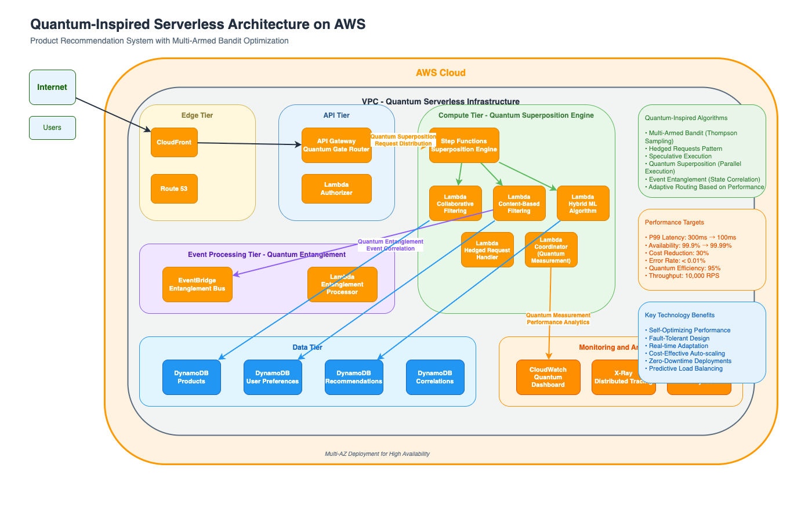Click Key Technology Benefits panel title

click(x=680, y=315)
